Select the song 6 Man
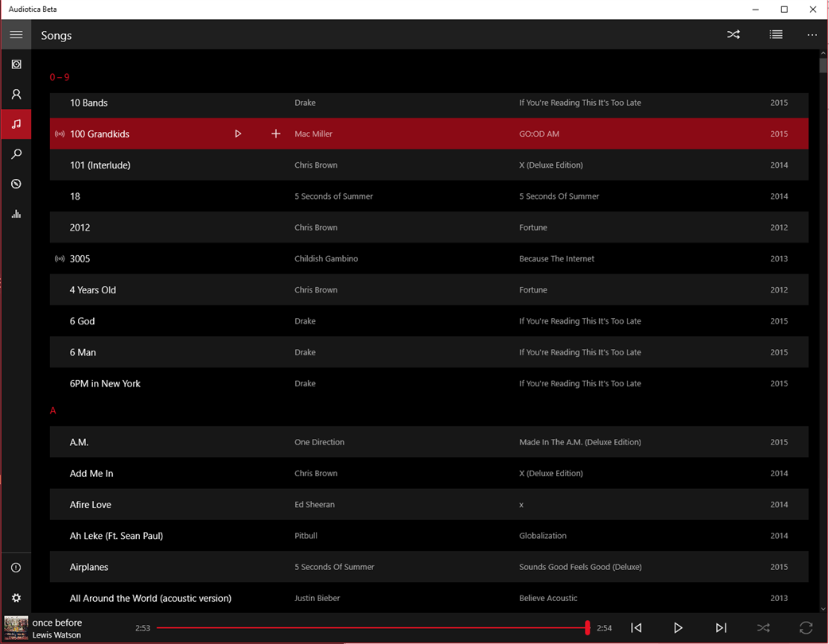The height and width of the screenshot is (644, 829). tap(429, 352)
